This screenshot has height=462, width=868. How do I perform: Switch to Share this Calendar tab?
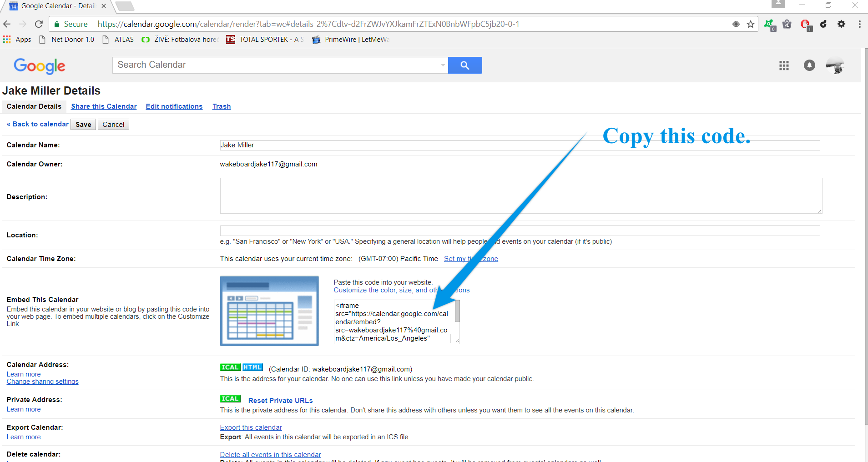pos(104,106)
